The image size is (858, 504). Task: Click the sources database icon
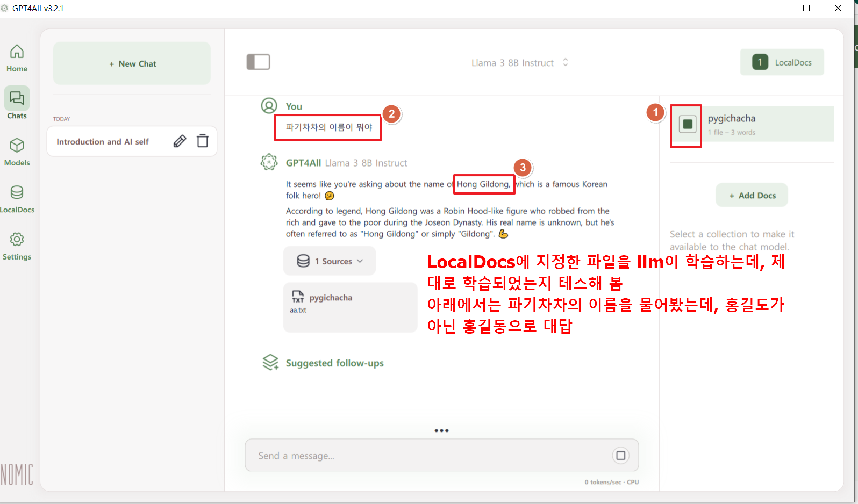click(303, 261)
